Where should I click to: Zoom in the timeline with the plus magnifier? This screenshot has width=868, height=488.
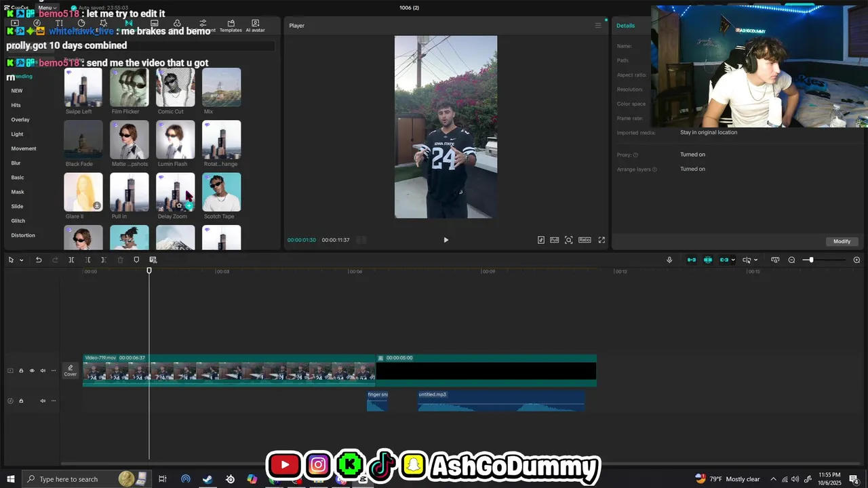click(x=856, y=260)
